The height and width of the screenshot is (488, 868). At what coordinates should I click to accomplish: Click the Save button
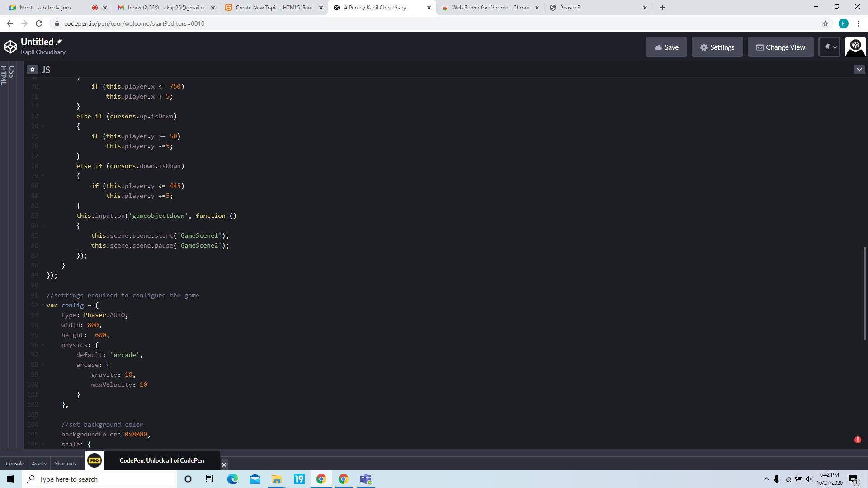click(x=666, y=47)
